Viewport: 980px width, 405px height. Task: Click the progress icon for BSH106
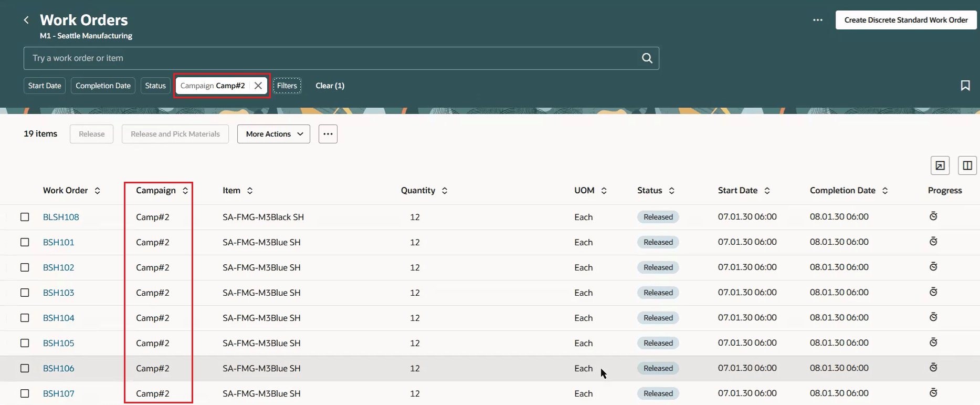(933, 368)
